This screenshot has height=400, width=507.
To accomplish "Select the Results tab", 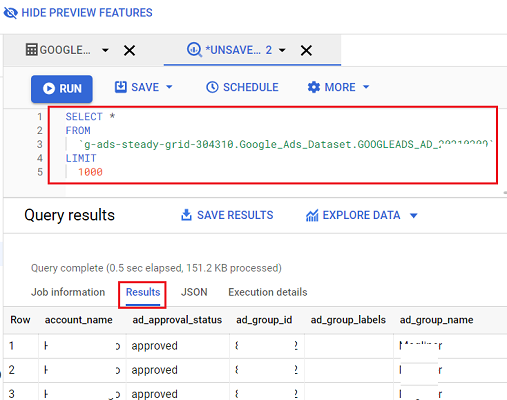I will point(143,292).
